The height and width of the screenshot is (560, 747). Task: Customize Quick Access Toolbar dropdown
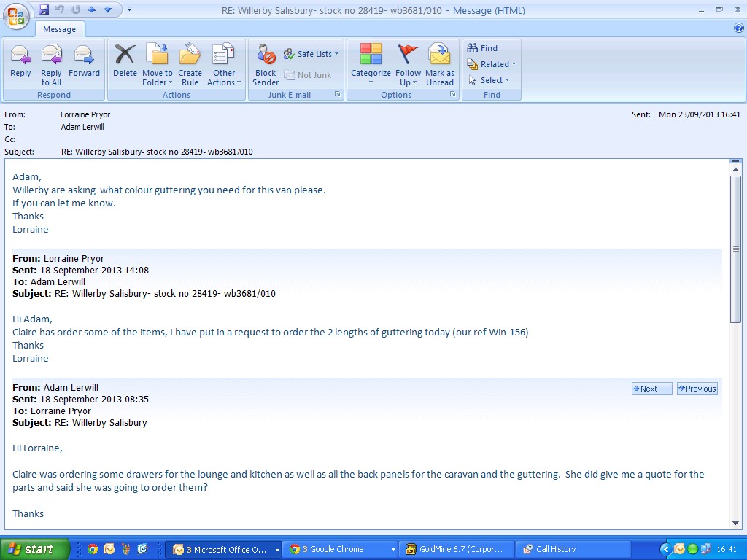pos(130,9)
